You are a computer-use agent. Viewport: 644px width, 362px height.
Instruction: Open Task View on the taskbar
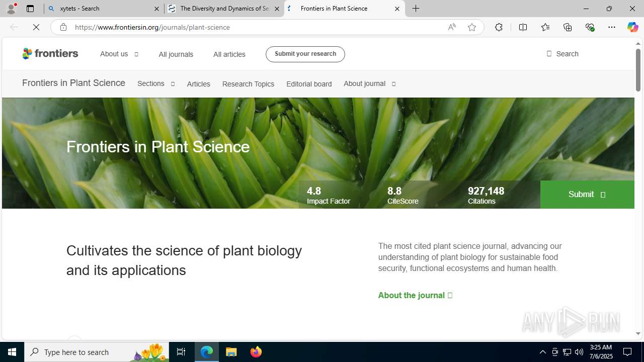(181, 352)
